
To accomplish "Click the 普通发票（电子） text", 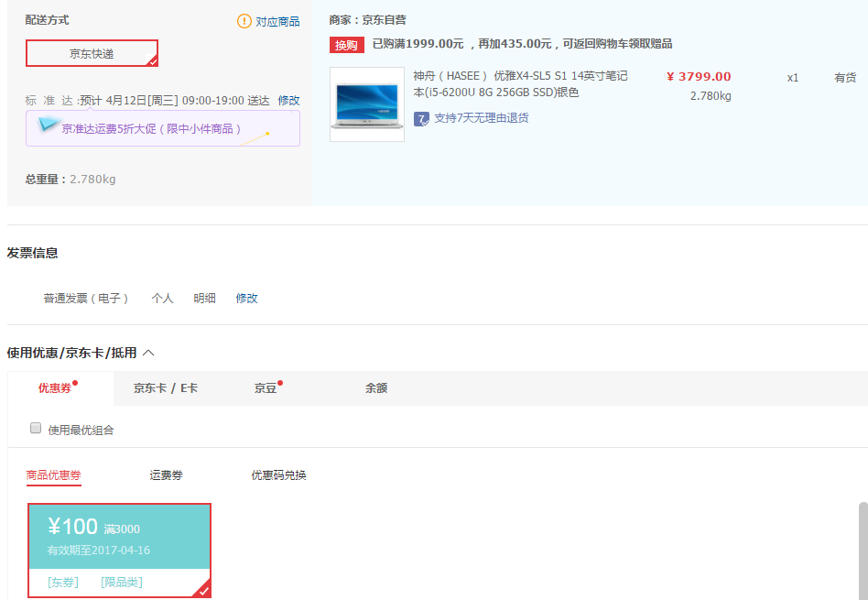I will point(86,298).
